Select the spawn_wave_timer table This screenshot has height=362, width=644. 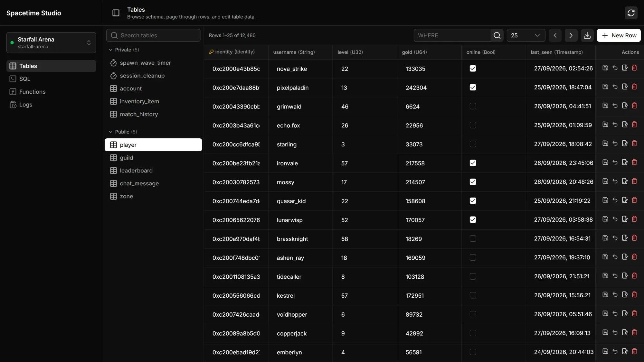click(153, 63)
